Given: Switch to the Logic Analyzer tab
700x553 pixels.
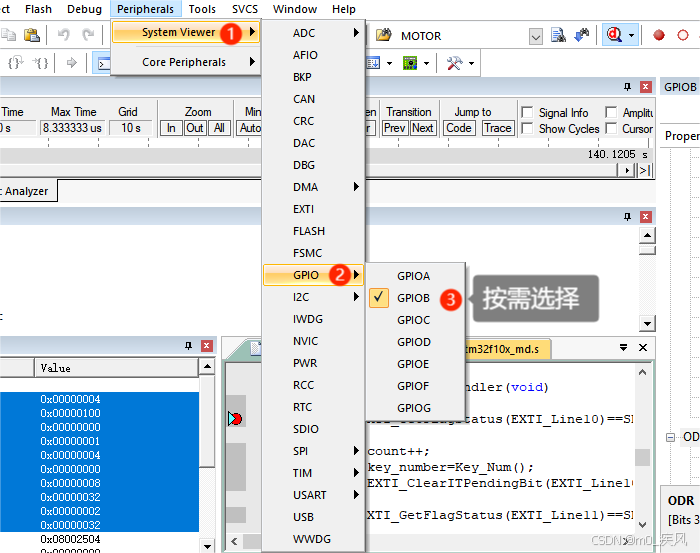Looking at the screenshot, I should point(26,191).
